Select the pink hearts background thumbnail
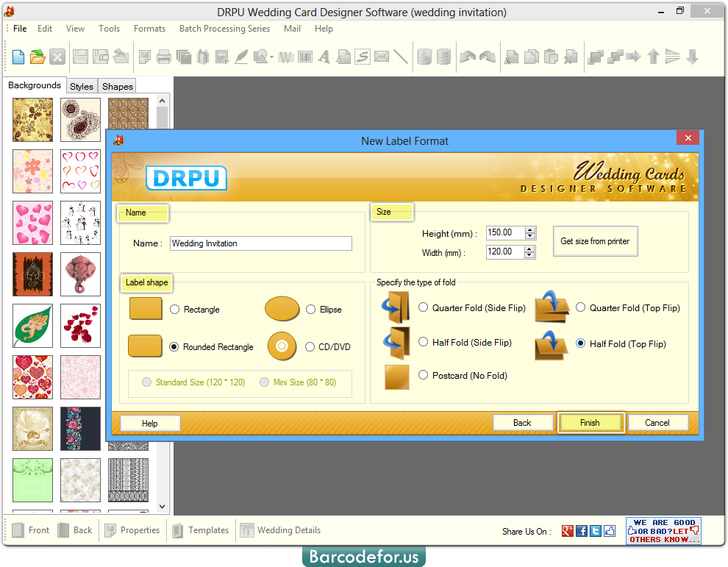 (32, 223)
